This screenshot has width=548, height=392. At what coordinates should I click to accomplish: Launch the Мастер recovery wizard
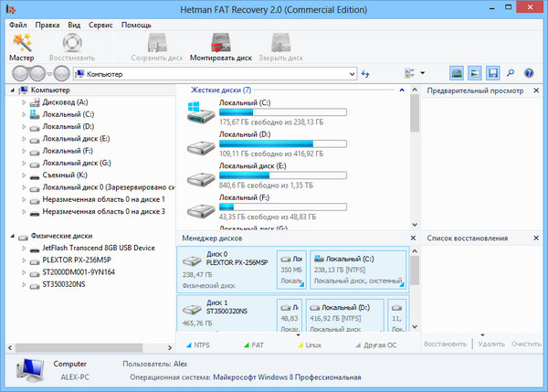(x=21, y=46)
